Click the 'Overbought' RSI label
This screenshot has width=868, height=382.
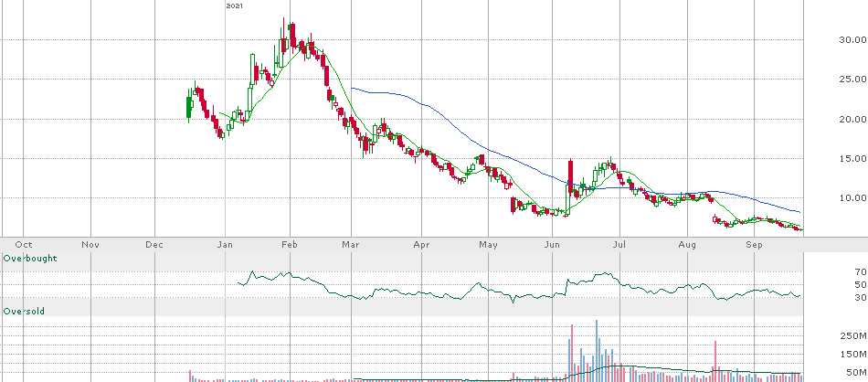click(x=30, y=259)
